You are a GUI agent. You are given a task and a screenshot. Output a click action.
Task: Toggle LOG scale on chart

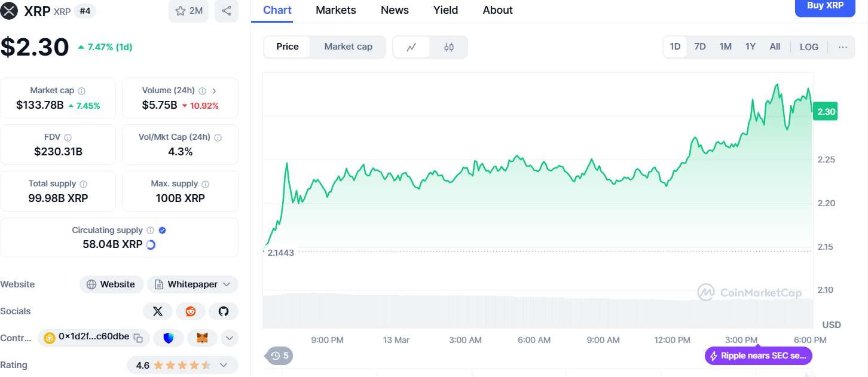click(809, 47)
